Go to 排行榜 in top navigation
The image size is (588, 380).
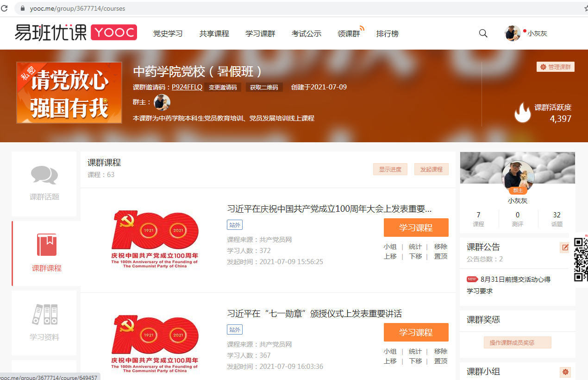387,34
